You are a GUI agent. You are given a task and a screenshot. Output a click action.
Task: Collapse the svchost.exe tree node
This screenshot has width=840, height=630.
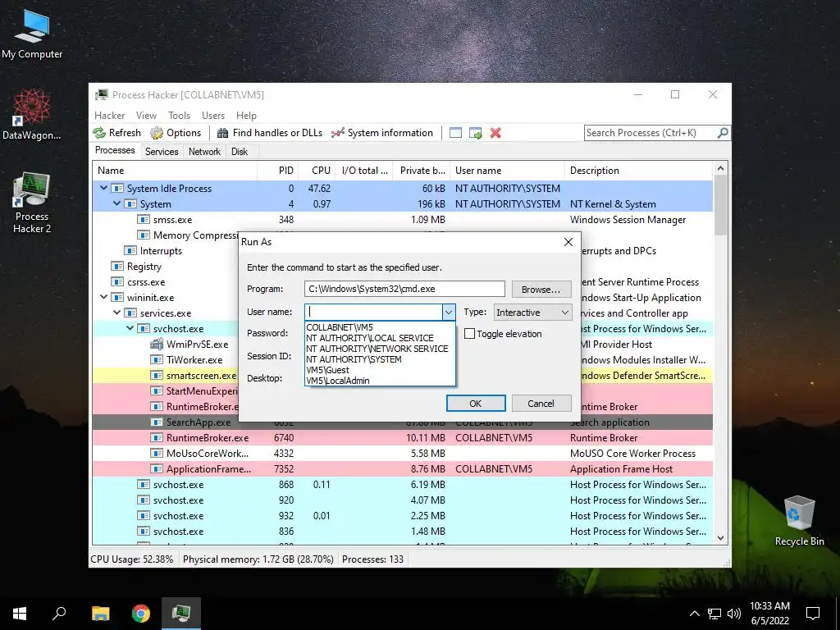130,328
